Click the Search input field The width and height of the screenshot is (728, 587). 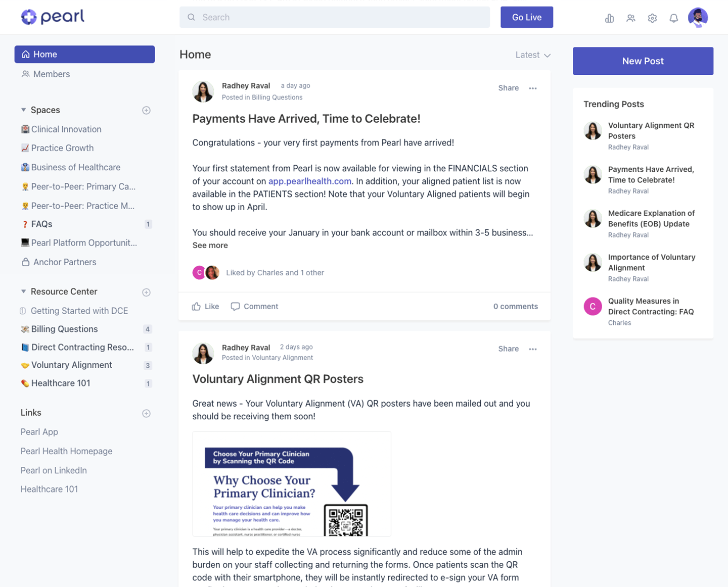pyautogui.click(x=334, y=17)
